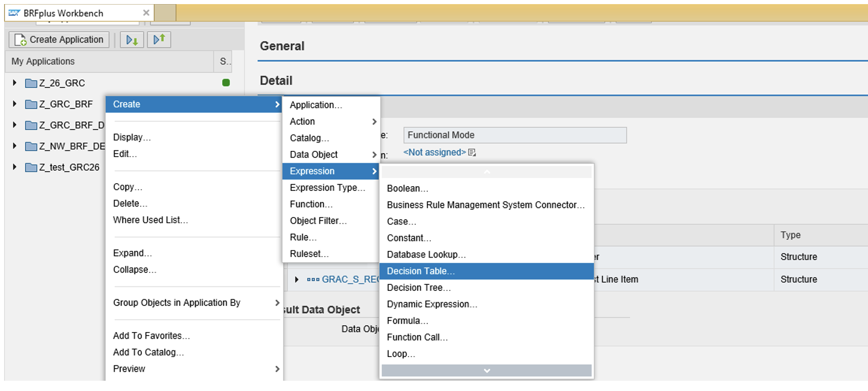
Task: Select Function Call… expression type
Action: pyautogui.click(x=486, y=337)
